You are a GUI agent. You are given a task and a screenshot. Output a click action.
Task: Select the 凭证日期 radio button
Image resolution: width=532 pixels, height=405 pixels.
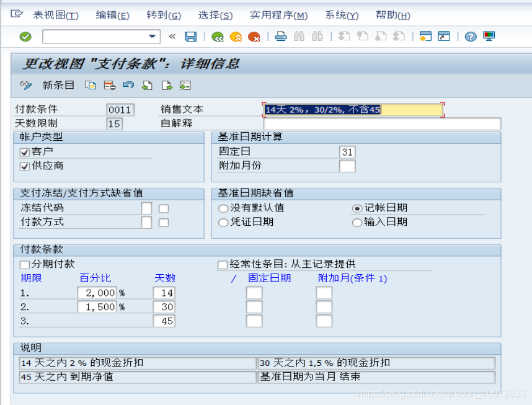(x=223, y=223)
